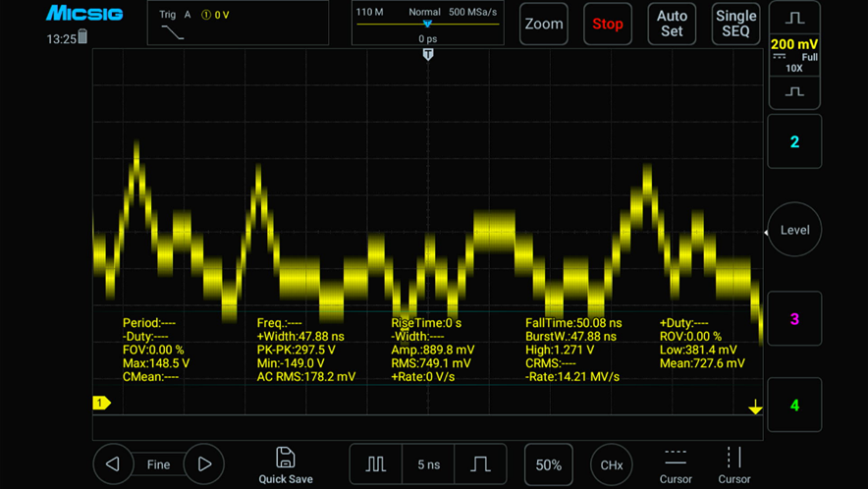Decrease vertical scale with the smaller pulse icon
868x489 pixels.
pos(794,92)
